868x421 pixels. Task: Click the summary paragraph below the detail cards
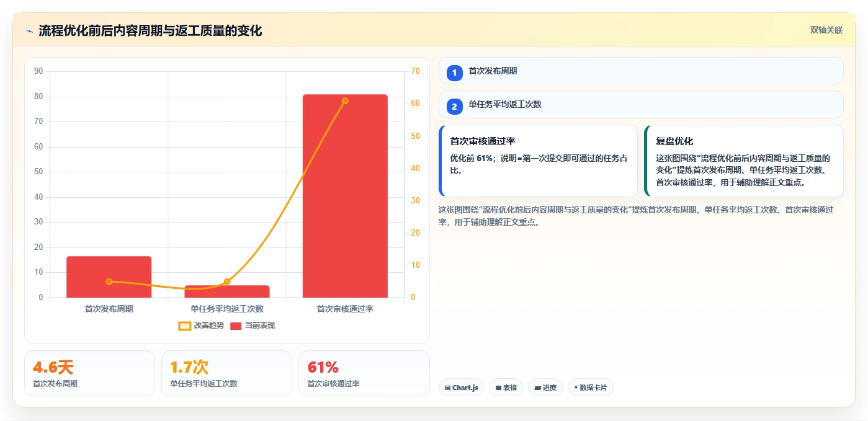(635, 216)
